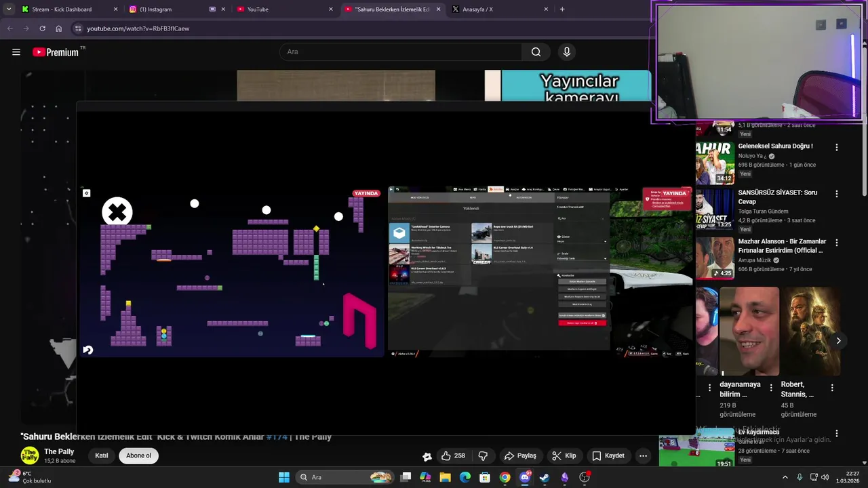Like the video with thumbs-up 258
868x488 pixels.
pos(453,455)
